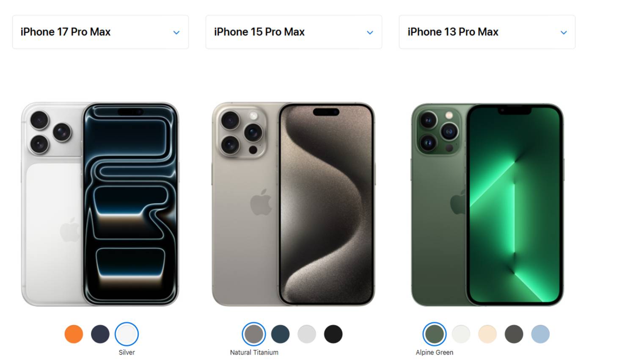The image size is (644, 363).
Task: Click the Natural Titanium iPhone 15 Pro Max image
Action: (294, 204)
